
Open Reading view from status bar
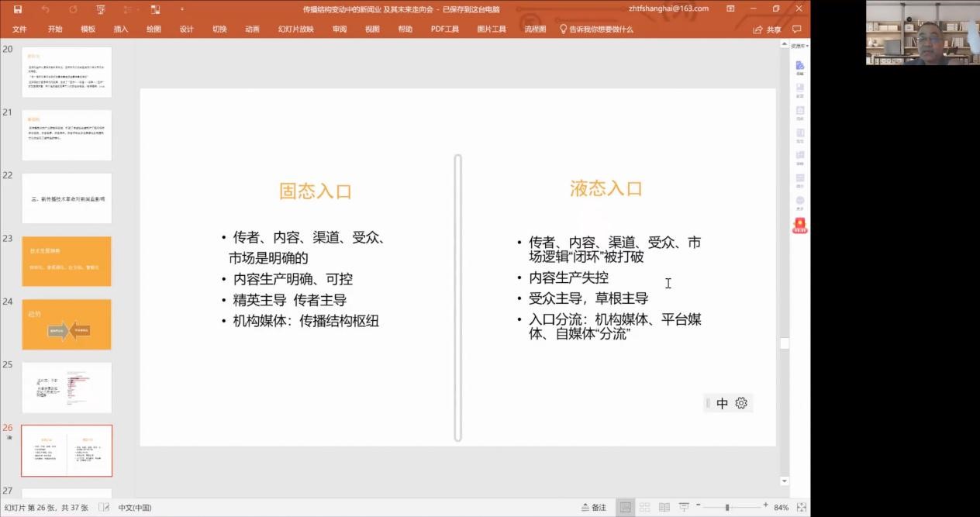[x=664, y=508]
